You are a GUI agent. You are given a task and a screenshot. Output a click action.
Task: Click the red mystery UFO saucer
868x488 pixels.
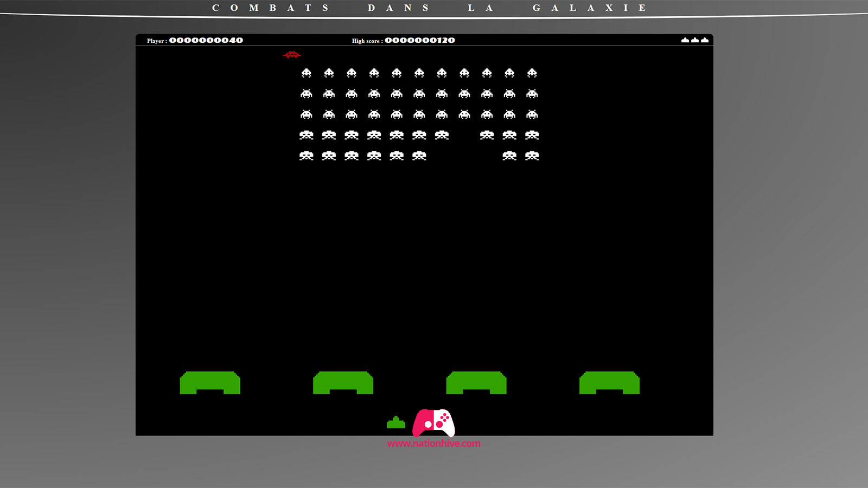[292, 55]
